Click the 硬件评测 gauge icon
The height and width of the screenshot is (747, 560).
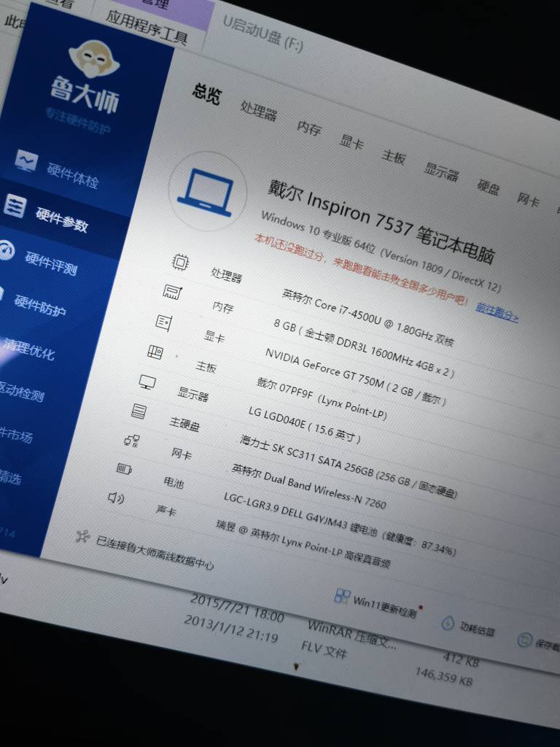point(7,250)
